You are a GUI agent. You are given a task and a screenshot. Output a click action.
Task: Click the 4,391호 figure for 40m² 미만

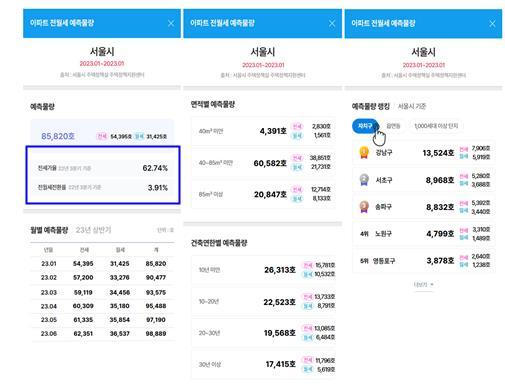point(273,131)
